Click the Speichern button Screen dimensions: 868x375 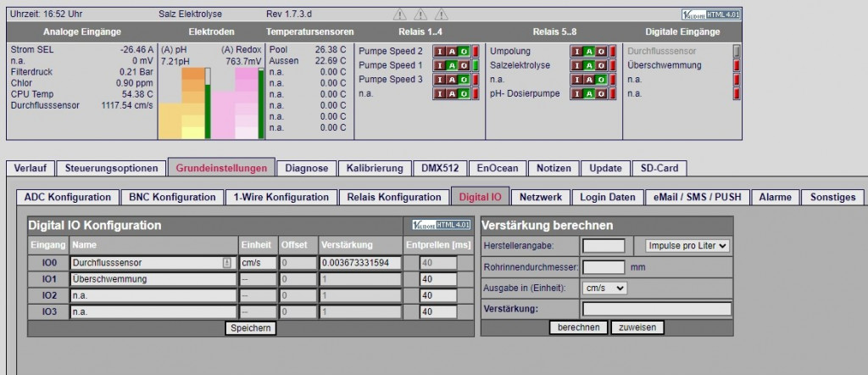click(250, 328)
